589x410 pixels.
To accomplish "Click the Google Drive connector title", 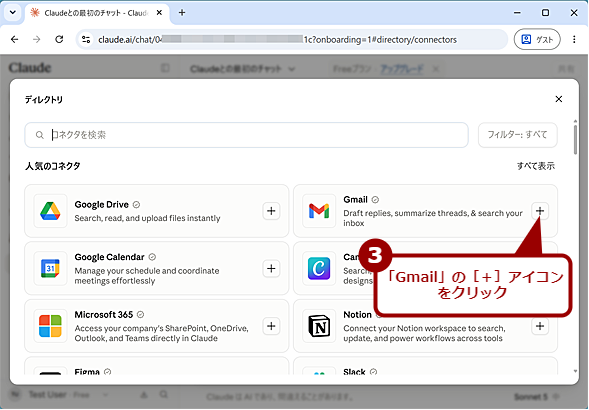I will click(x=101, y=204).
